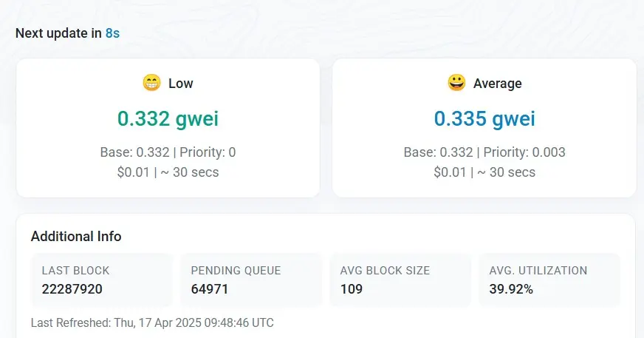Click the PENDING QUEUE label

pos(236,271)
